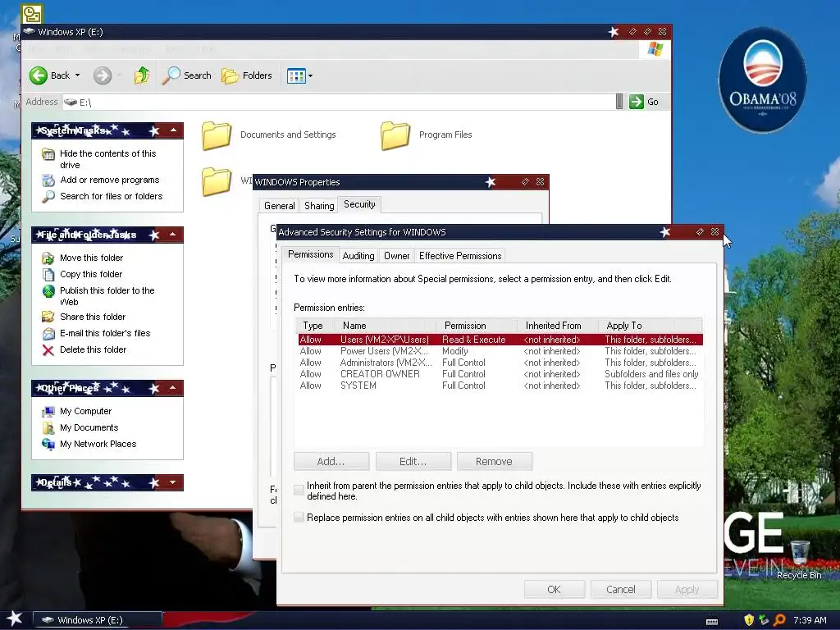Click the Share this folder icon
Image resolution: width=840 pixels, height=630 pixels.
tap(48, 317)
